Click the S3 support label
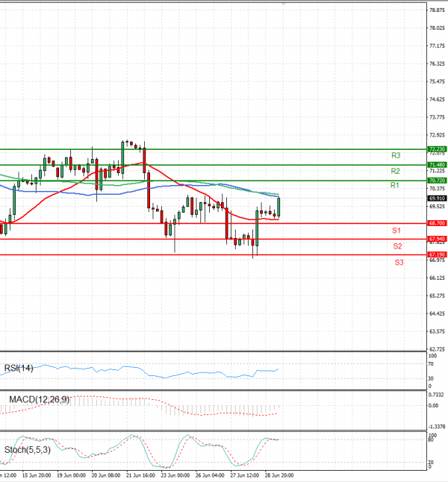 399,263
